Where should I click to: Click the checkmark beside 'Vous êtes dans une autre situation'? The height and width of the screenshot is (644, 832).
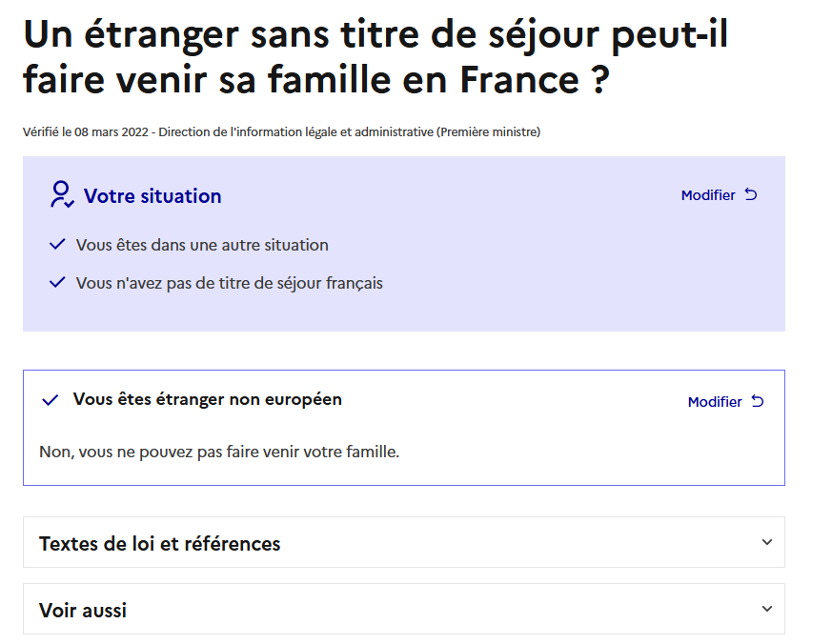coord(57,245)
